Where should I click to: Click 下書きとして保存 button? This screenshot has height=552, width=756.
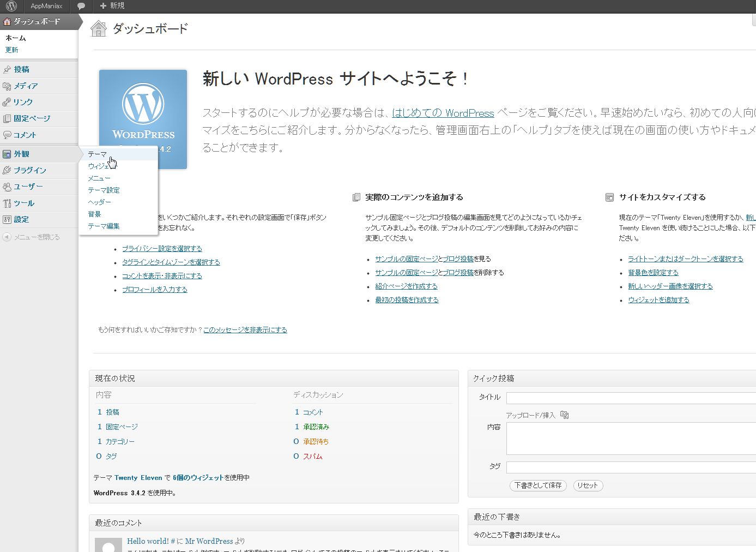[538, 485]
